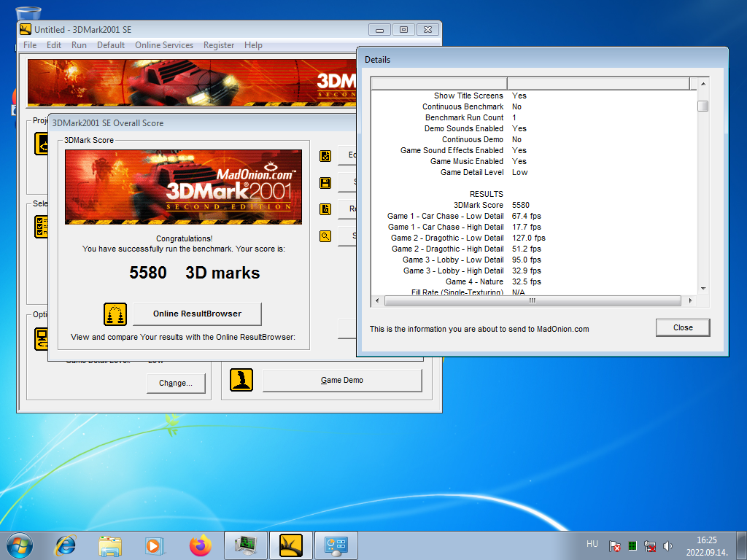Open the Help menu
This screenshot has width=747, height=560.
tap(253, 45)
